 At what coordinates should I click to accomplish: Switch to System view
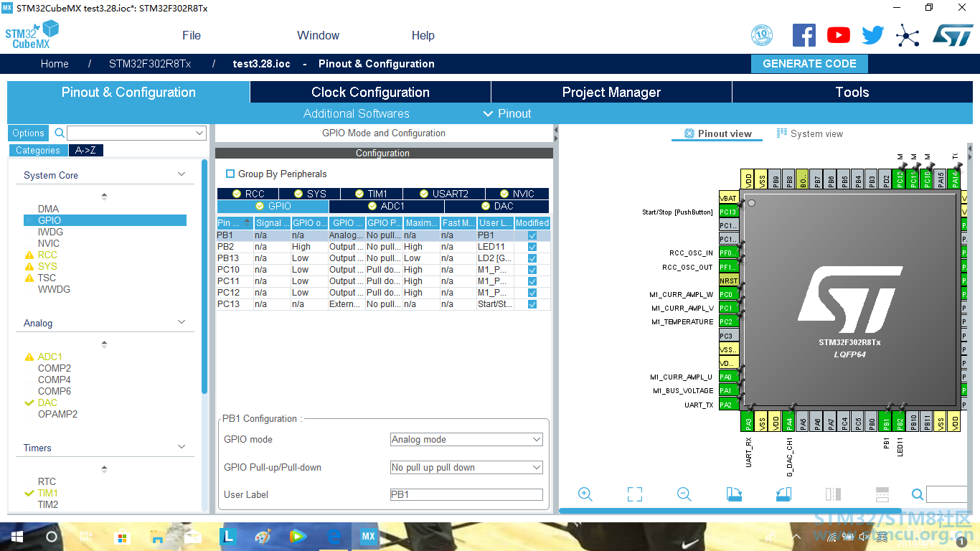point(810,133)
